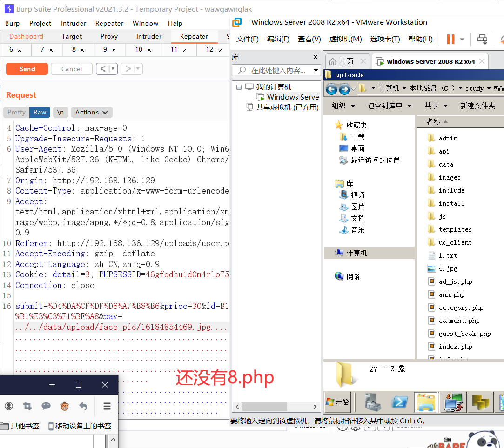Select 桌面 in Explorer navigation pane
Screen dimensions: 504x448
pyautogui.click(x=357, y=148)
